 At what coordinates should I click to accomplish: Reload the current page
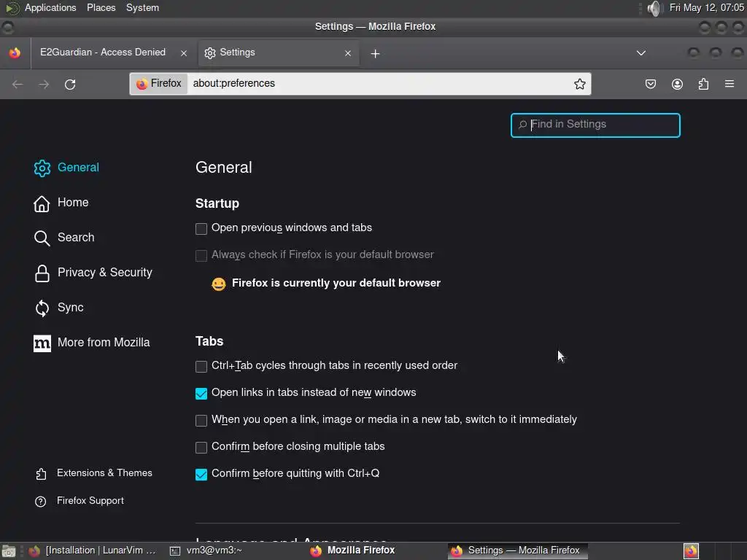[70, 85]
